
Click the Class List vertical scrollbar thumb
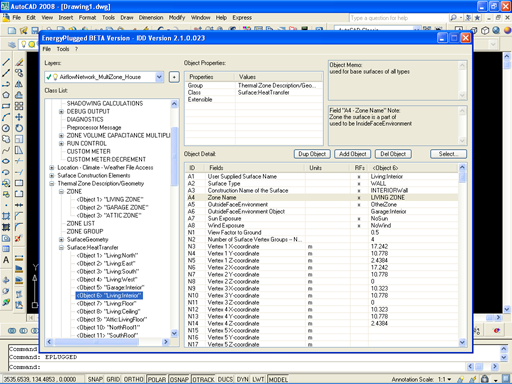click(x=174, y=157)
